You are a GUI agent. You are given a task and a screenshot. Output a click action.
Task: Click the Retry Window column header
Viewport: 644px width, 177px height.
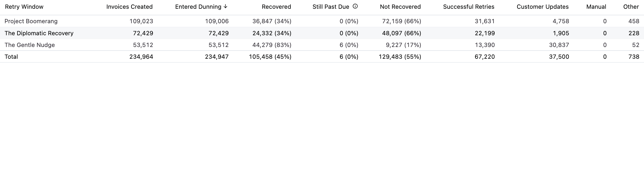click(24, 7)
